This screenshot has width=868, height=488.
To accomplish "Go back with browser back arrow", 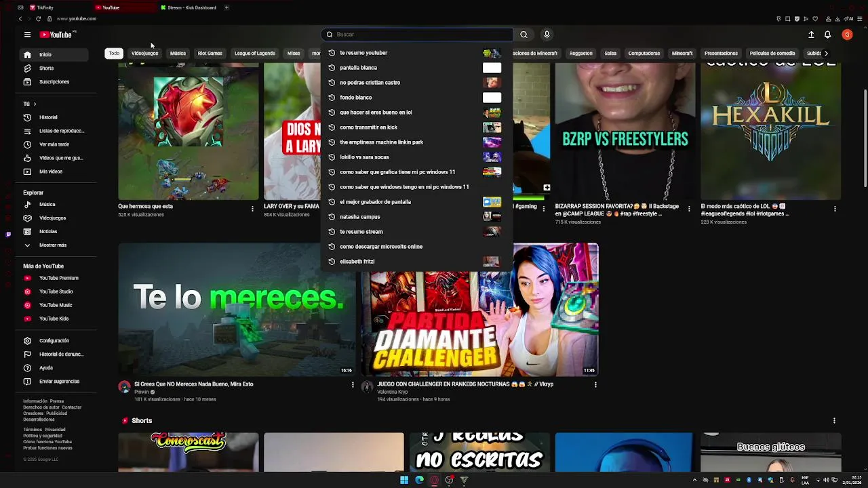I will click(20, 19).
